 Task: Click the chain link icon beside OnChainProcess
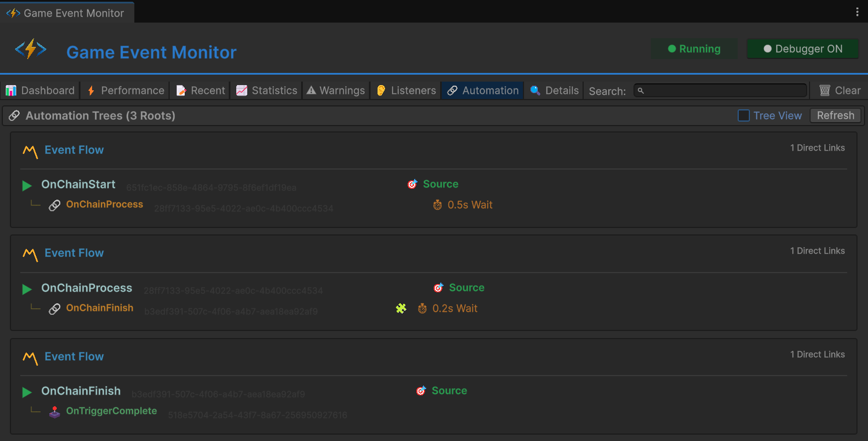[x=54, y=205]
